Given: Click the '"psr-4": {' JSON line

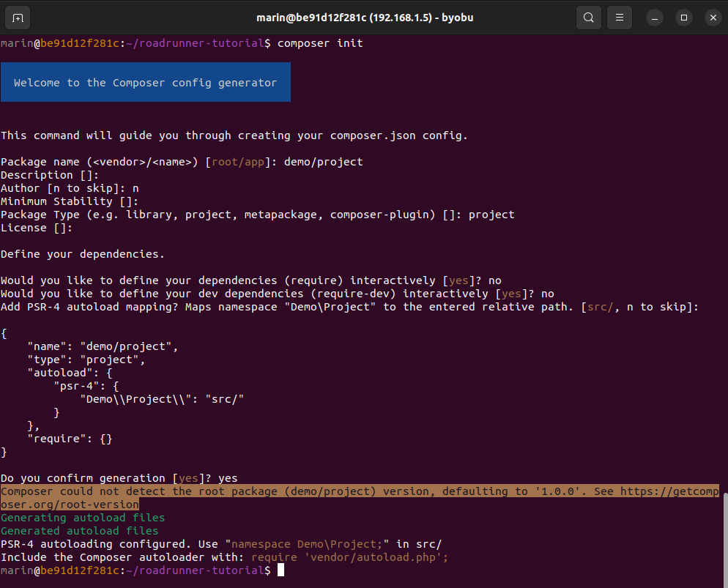Looking at the screenshot, I should 86,386.
